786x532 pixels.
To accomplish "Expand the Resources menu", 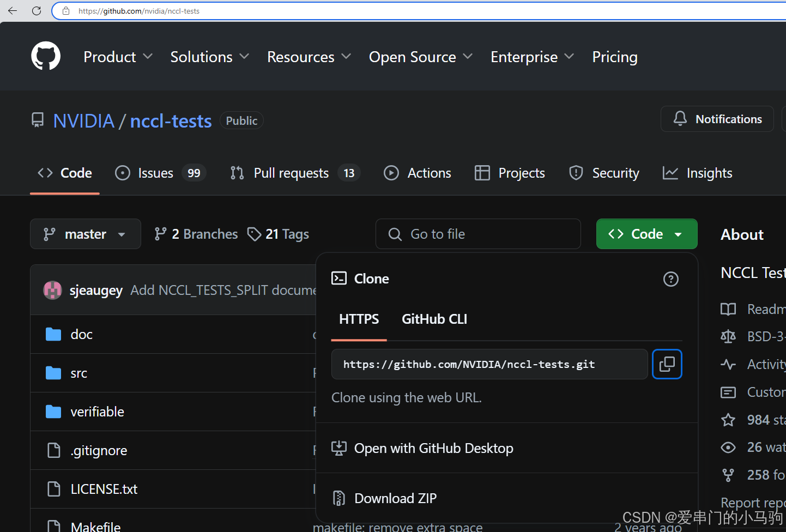I will click(x=309, y=57).
